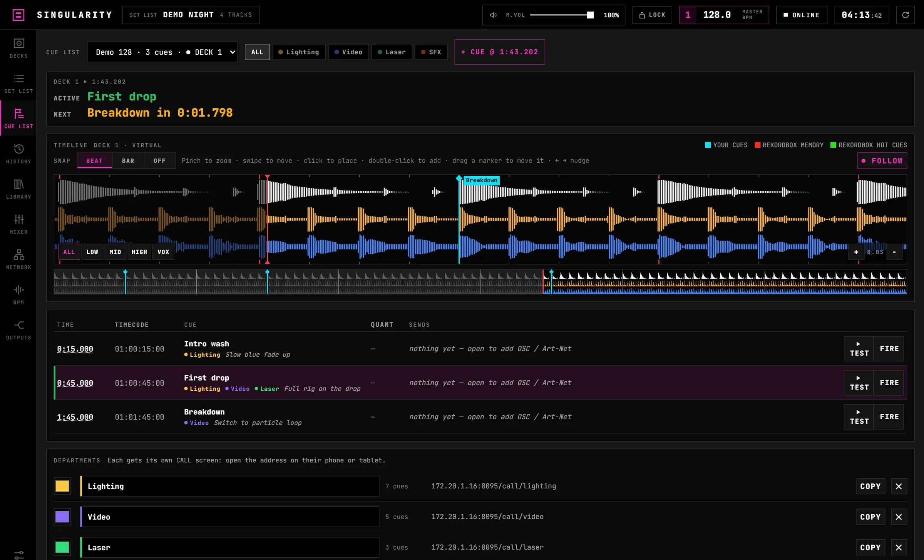Click the Singularity logo icon

18,15
